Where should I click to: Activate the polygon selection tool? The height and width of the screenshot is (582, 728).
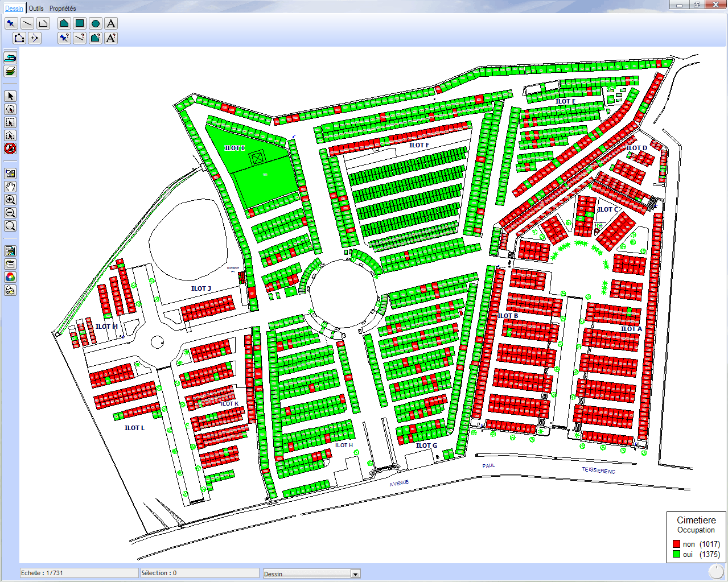(10, 135)
